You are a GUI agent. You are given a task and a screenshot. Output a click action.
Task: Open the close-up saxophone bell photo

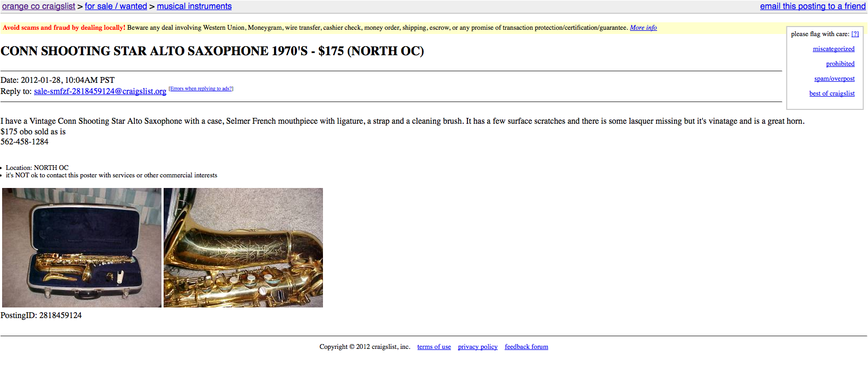tap(243, 247)
